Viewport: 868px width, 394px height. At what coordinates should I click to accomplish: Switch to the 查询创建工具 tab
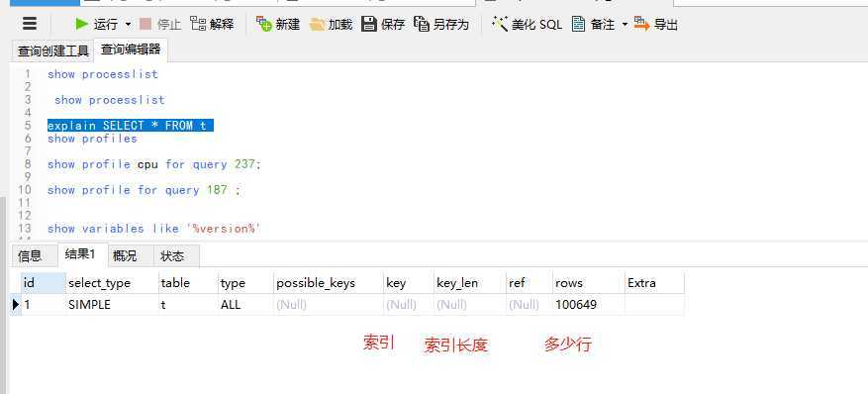point(53,51)
